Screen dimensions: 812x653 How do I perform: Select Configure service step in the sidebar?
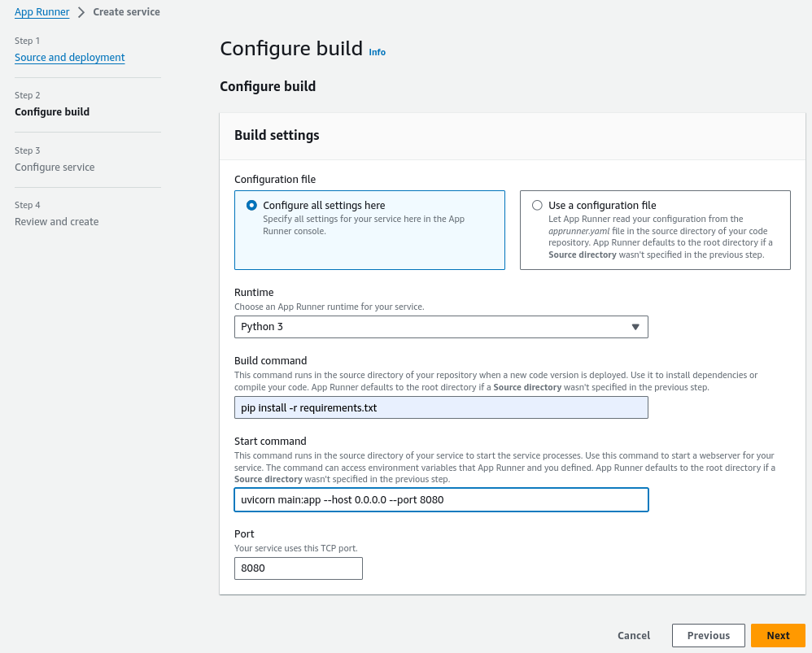[x=55, y=168]
